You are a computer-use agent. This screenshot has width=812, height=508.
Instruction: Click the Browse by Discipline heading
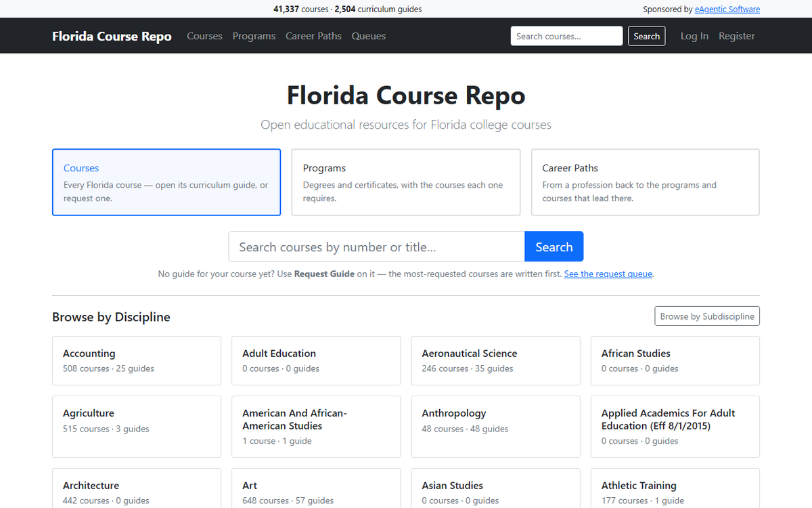pyautogui.click(x=111, y=317)
